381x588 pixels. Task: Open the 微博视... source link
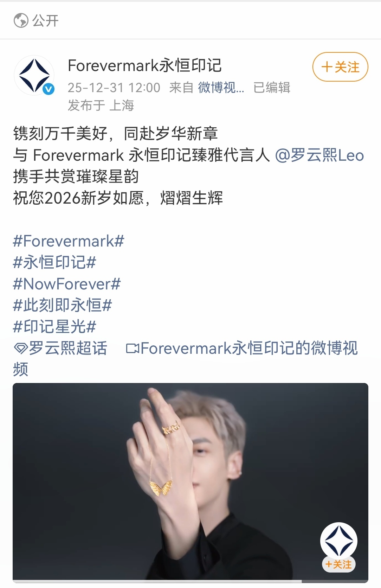[221, 88]
